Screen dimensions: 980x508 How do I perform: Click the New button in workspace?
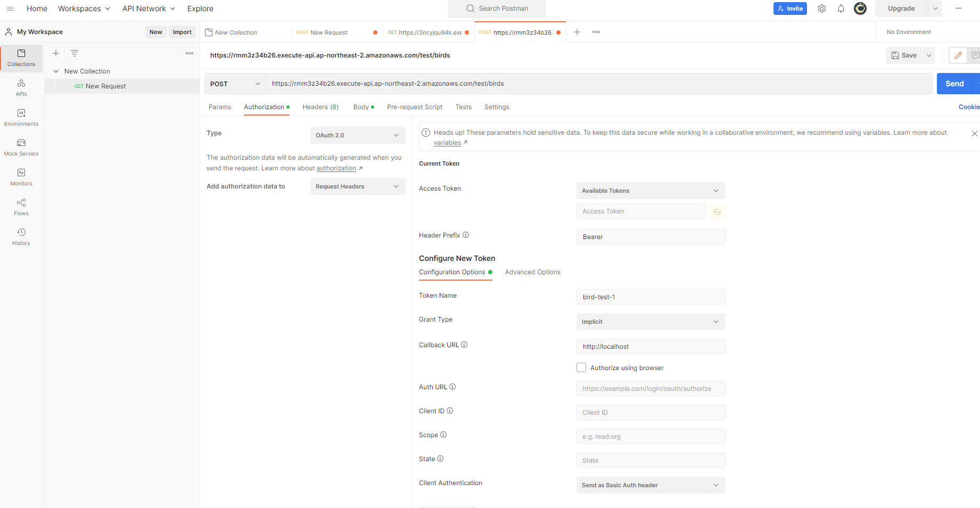(x=156, y=32)
